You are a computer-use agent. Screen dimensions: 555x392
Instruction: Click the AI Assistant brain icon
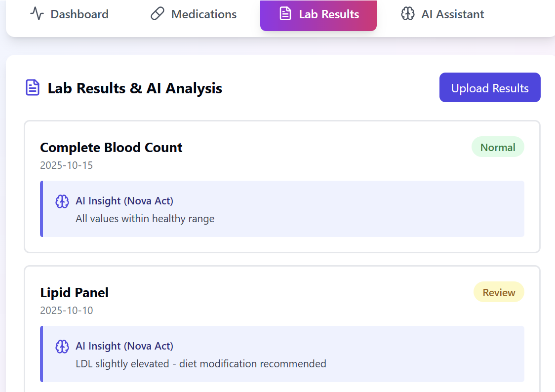[407, 14]
